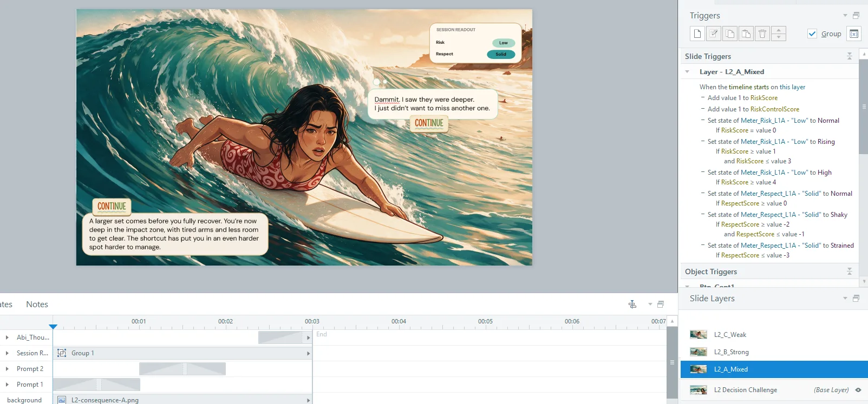This screenshot has width=868, height=404.
Task: Toggle base layer visibility eye icon
Action: [858, 390]
